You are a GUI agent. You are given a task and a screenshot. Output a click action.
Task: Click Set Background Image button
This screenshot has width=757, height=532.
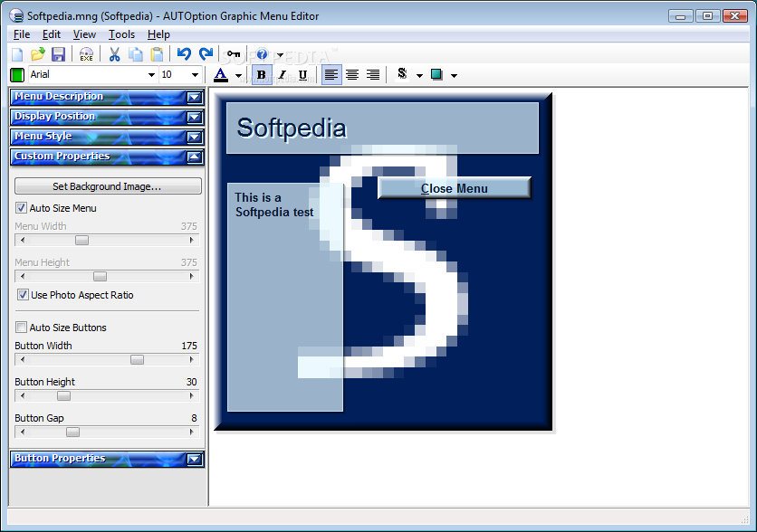point(108,186)
